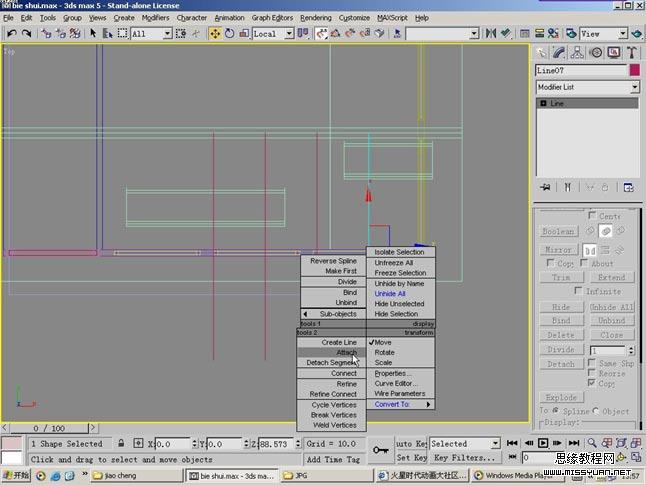Viewport: 646px width, 485px height.
Task: Toggle the Detach Copy checkbox
Action: coord(592,383)
